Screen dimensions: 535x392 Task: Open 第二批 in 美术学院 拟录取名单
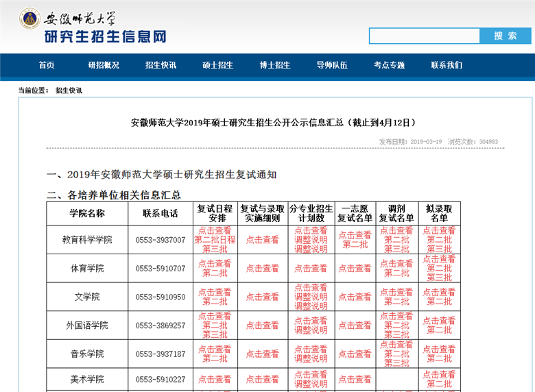tap(439, 384)
